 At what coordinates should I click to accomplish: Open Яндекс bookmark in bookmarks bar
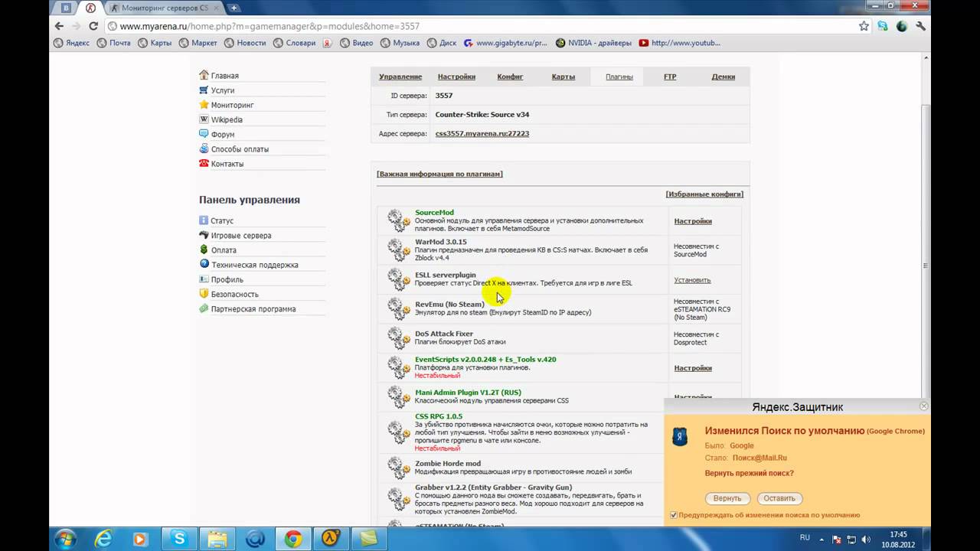point(71,43)
